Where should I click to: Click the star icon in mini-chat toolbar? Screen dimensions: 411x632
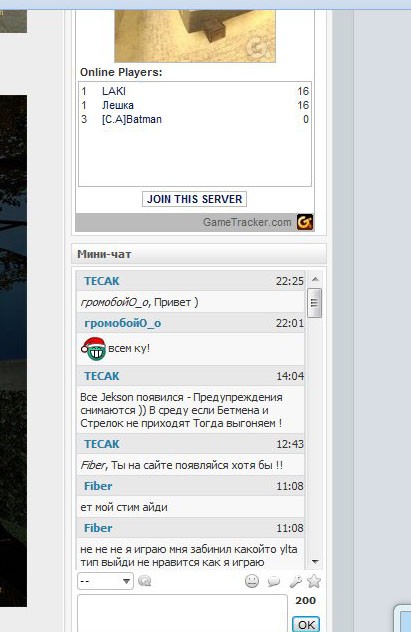(x=313, y=581)
